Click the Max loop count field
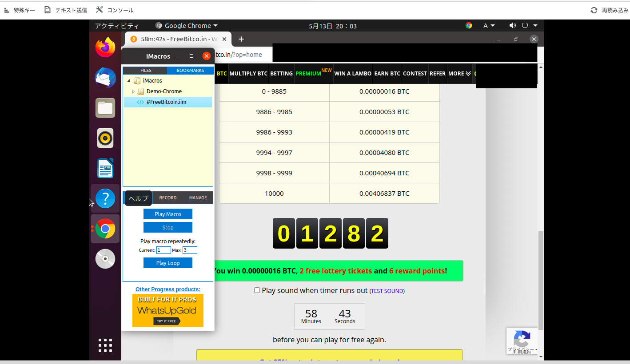Image resolution: width=630 pixels, height=364 pixels. tap(190, 250)
